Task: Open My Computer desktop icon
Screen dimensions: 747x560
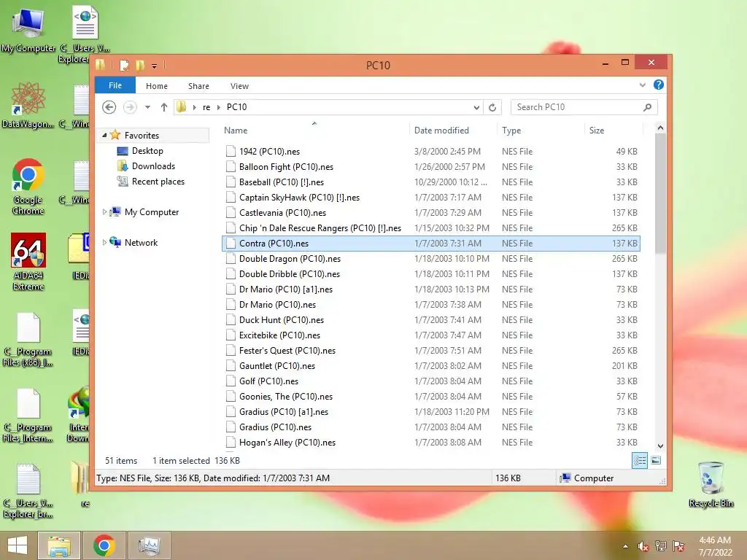Action: click(x=28, y=29)
